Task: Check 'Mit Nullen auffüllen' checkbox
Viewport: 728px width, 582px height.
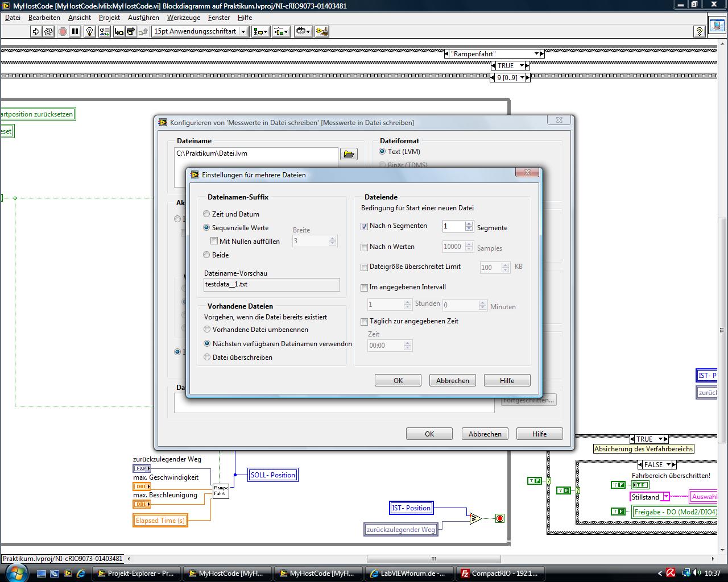Action: [214, 241]
